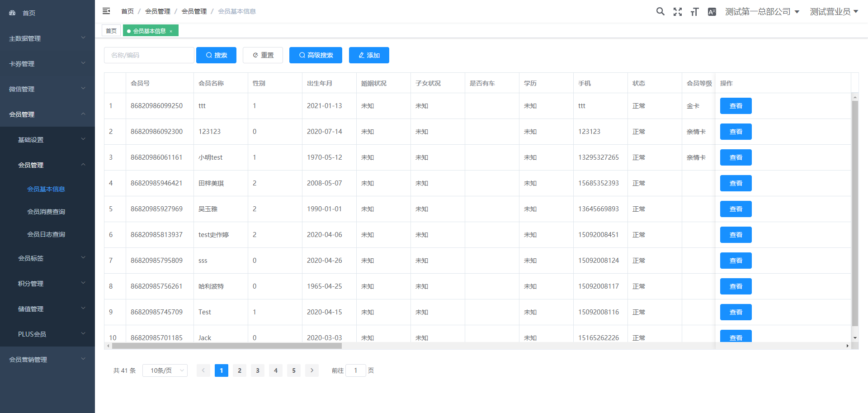
Task: Go to page 3
Action: (x=258, y=370)
